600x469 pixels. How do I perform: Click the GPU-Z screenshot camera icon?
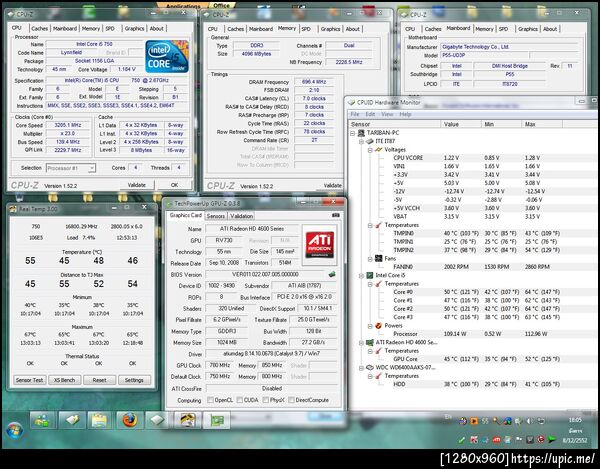(336, 215)
